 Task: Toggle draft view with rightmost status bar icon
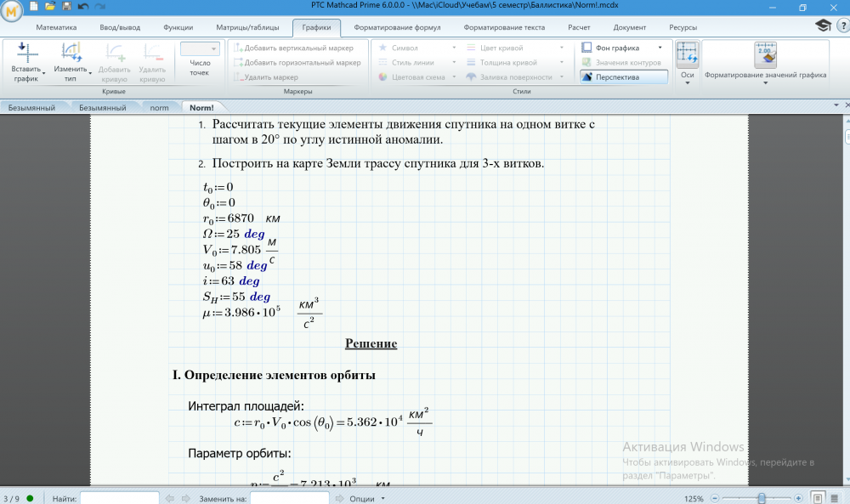tap(835, 498)
